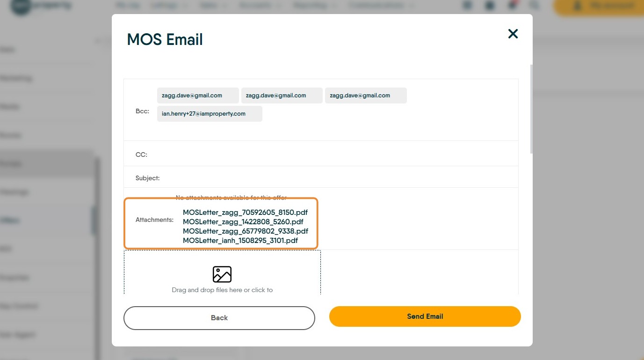Focus the CC input field
The height and width of the screenshot is (360, 644).
(x=327, y=154)
